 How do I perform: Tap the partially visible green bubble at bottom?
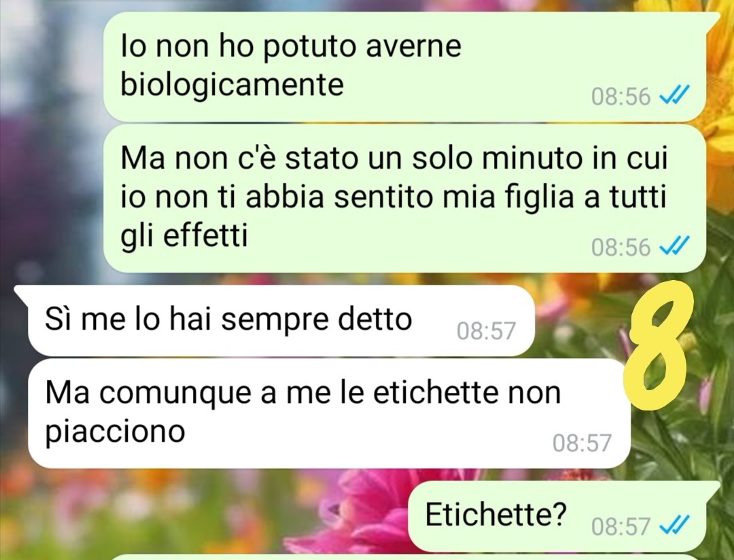407,557
